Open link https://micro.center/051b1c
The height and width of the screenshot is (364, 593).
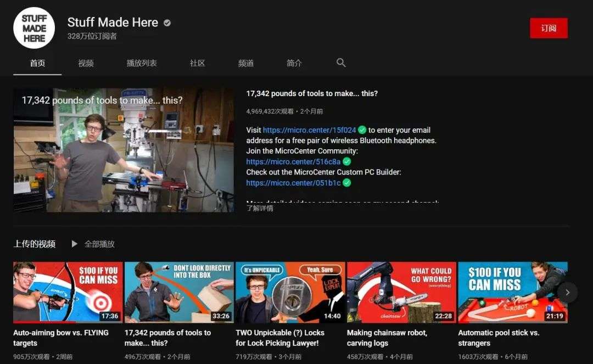(x=293, y=183)
